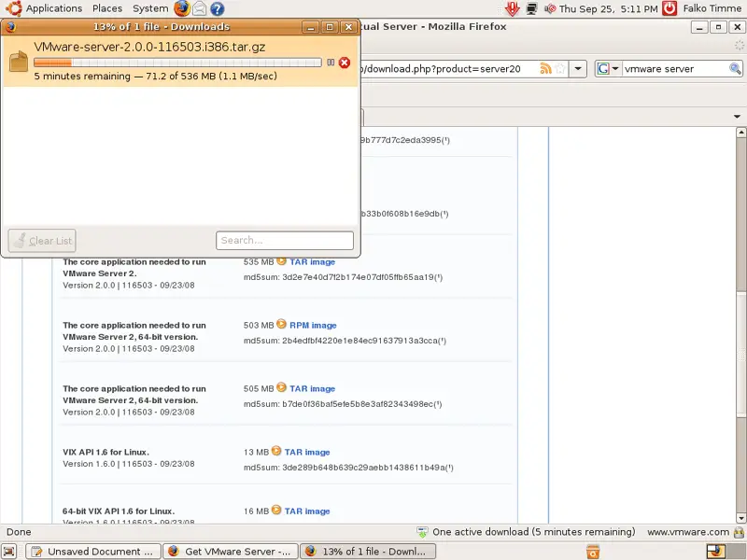
Task: Click the volume tray icon
Action: (550, 8)
